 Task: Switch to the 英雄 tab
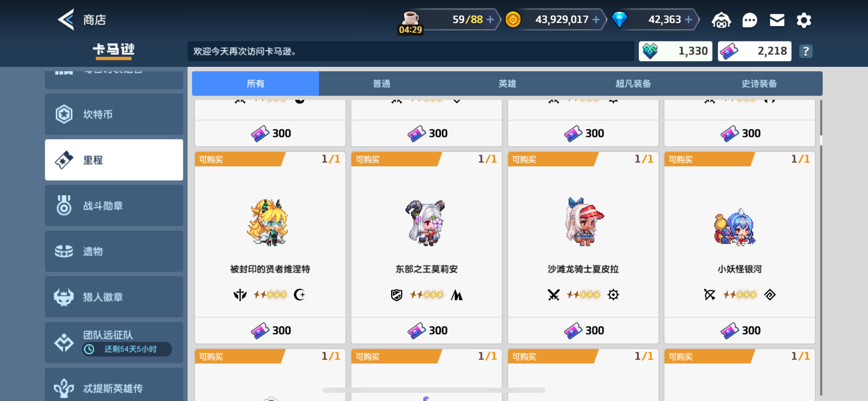(x=507, y=84)
